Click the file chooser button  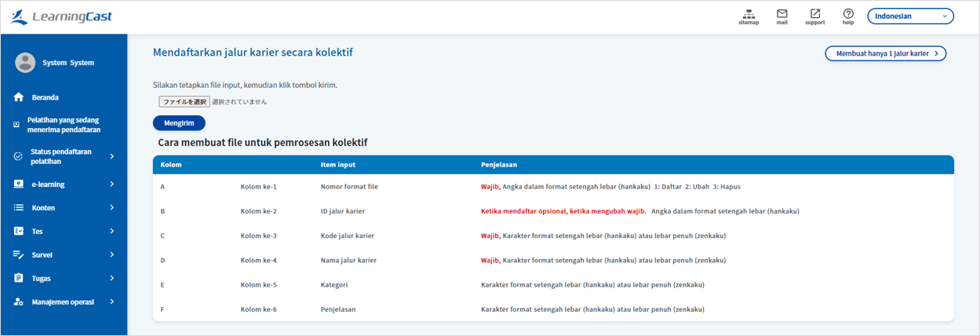pos(184,102)
